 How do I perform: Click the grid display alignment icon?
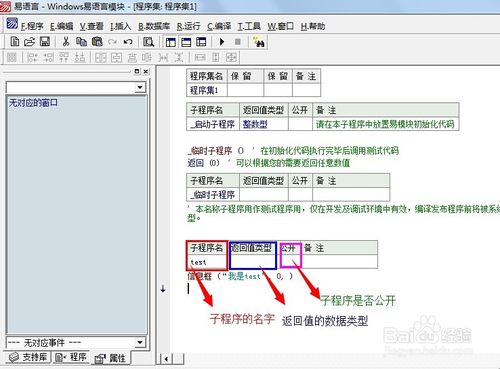[x=12, y=58]
